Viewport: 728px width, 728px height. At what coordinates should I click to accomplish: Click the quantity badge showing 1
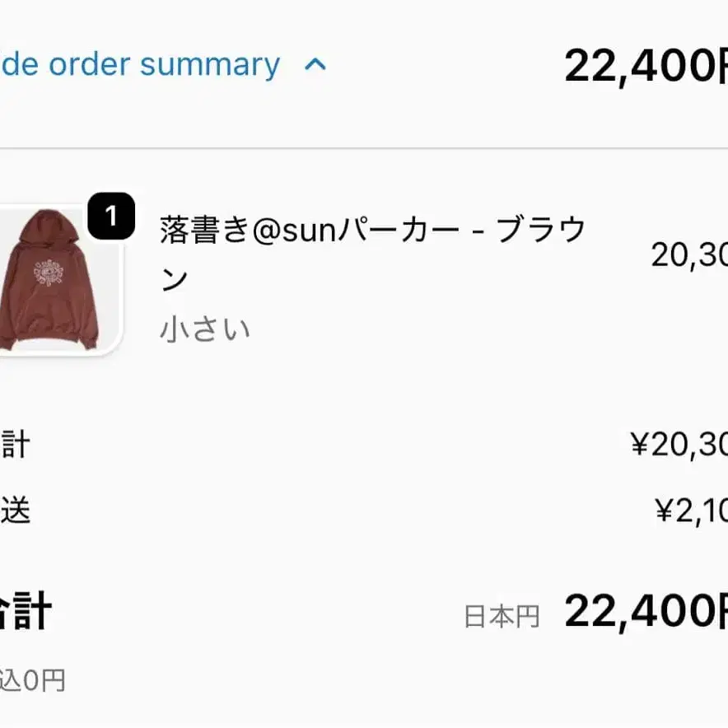coord(111,216)
